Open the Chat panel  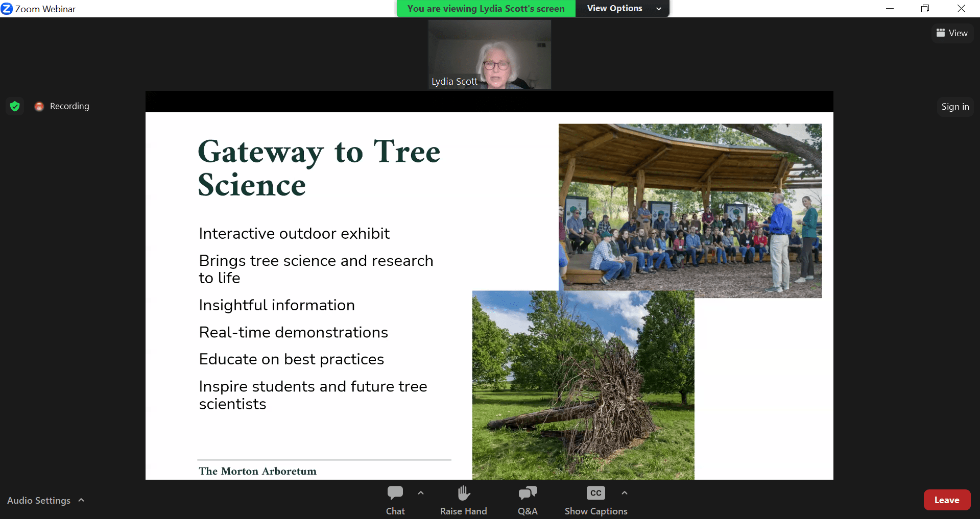395,500
